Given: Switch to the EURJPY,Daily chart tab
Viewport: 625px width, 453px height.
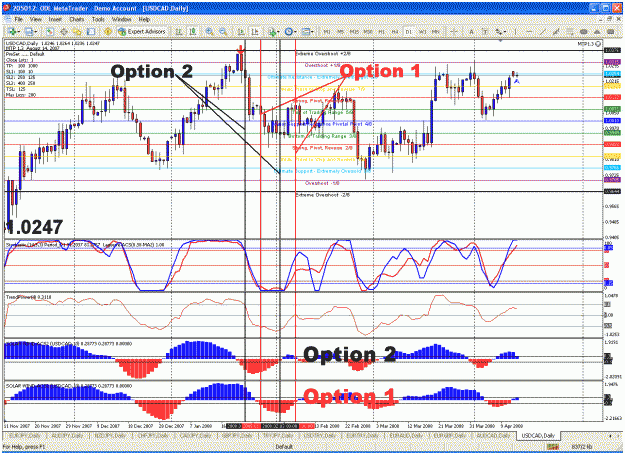Looking at the screenshot, I should click(x=24, y=436).
